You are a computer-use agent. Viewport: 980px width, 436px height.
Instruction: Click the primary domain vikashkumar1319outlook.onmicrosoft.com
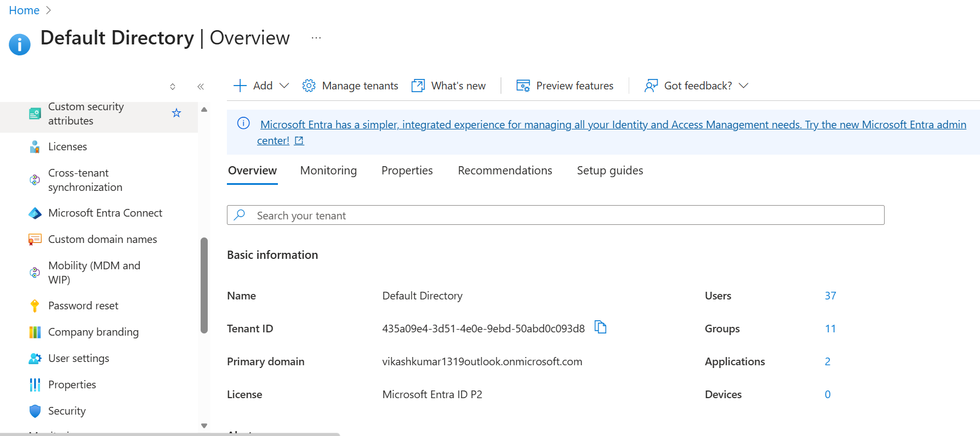pyautogui.click(x=482, y=361)
